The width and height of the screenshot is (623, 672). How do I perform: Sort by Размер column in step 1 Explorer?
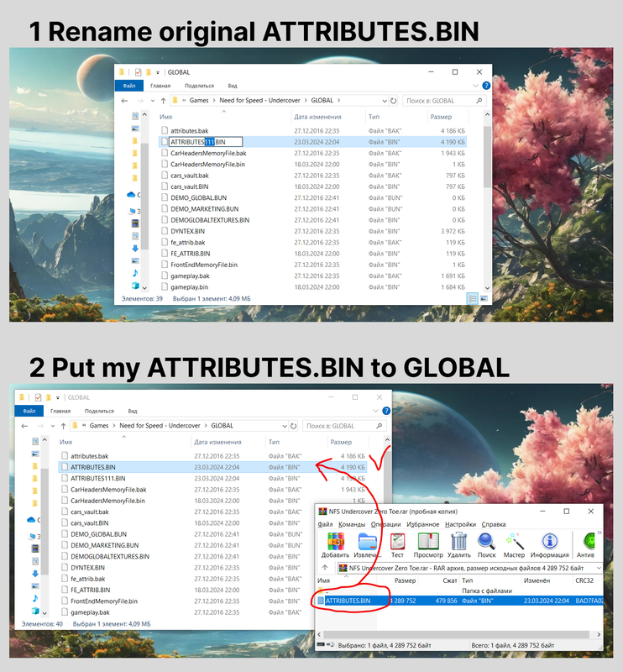coord(441,117)
